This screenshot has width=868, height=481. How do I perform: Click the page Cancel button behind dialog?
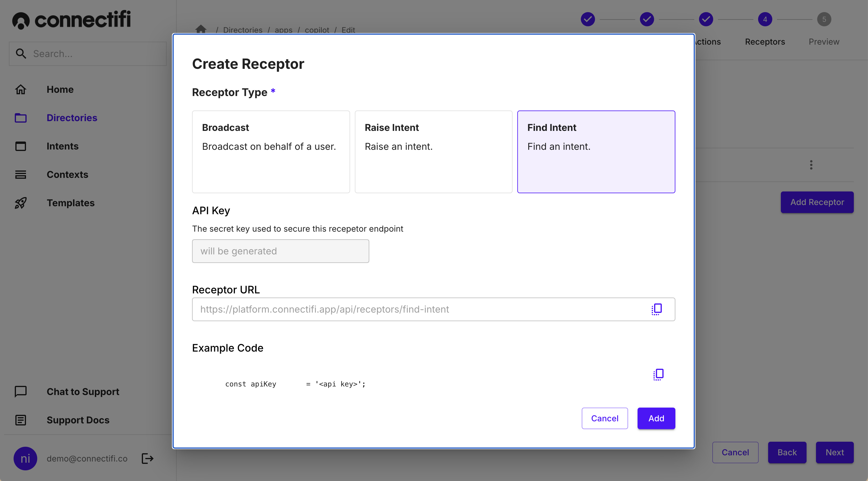pyautogui.click(x=735, y=452)
